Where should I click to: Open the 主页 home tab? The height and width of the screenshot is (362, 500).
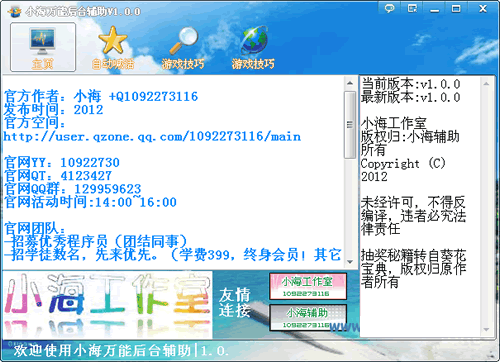point(43,47)
